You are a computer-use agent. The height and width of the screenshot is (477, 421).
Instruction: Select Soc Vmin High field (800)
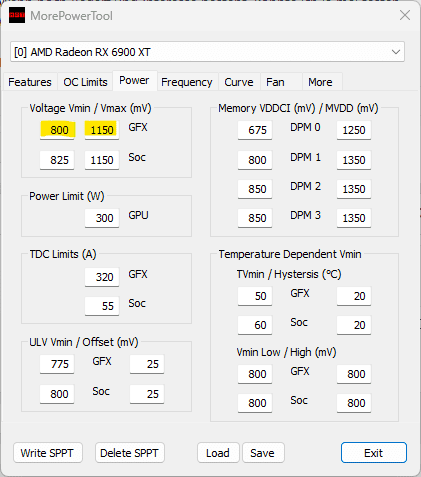[354, 403]
